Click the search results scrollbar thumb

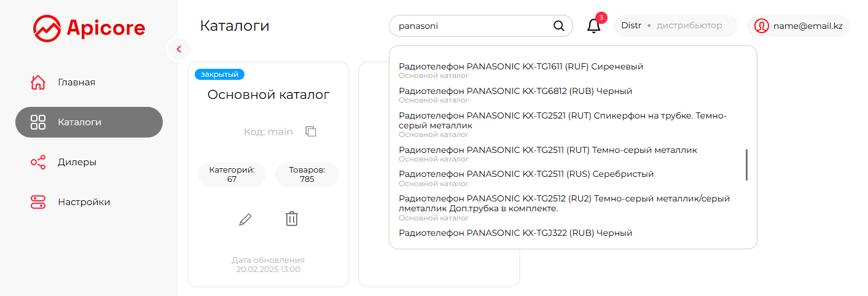pos(747,165)
